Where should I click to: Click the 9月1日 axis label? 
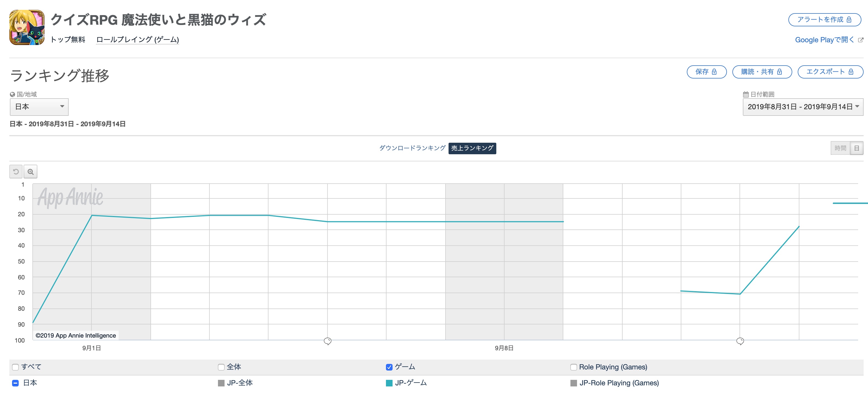(x=92, y=348)
